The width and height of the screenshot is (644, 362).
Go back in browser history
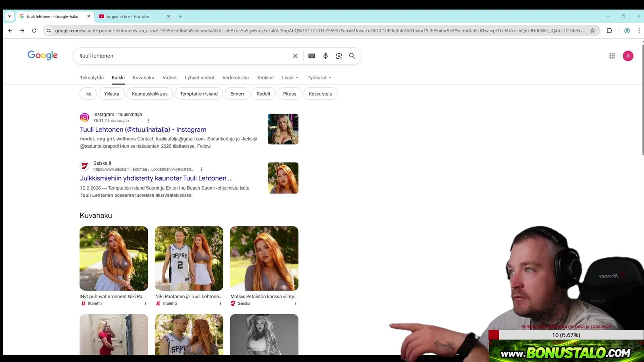(10, 31)
